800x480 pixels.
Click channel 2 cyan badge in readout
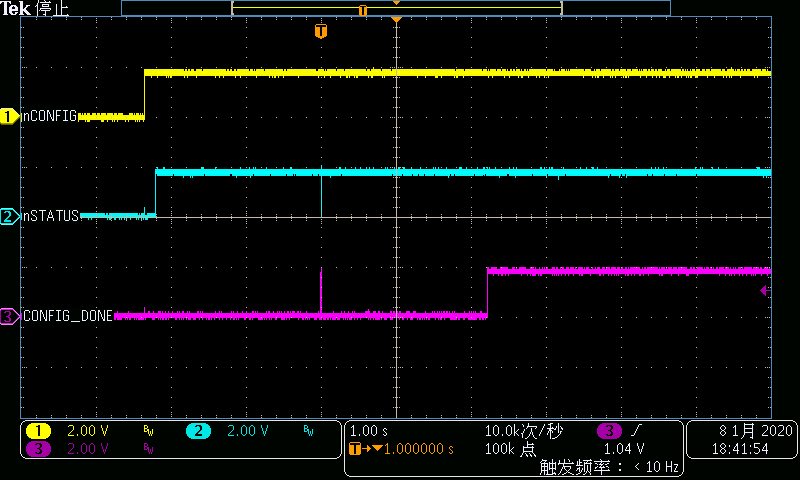click(x=198, y=431)
